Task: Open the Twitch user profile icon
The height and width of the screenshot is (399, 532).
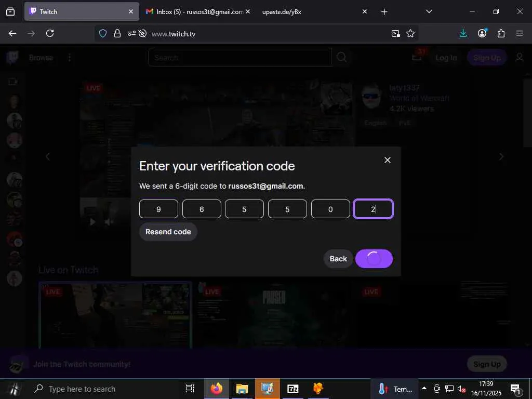Action: pos(520,57)
